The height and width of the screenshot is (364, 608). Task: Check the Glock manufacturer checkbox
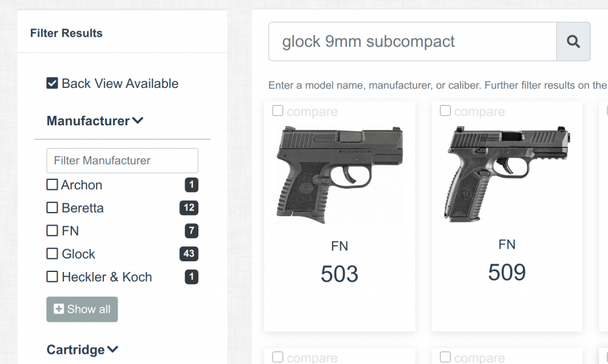(52, 254)
